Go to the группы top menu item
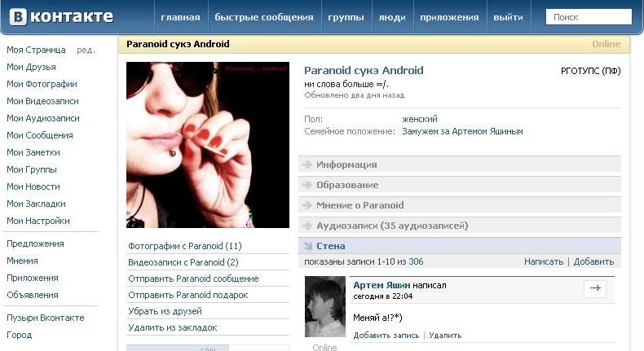The width and height of the screenshot is (644, 351). (346, 17)
